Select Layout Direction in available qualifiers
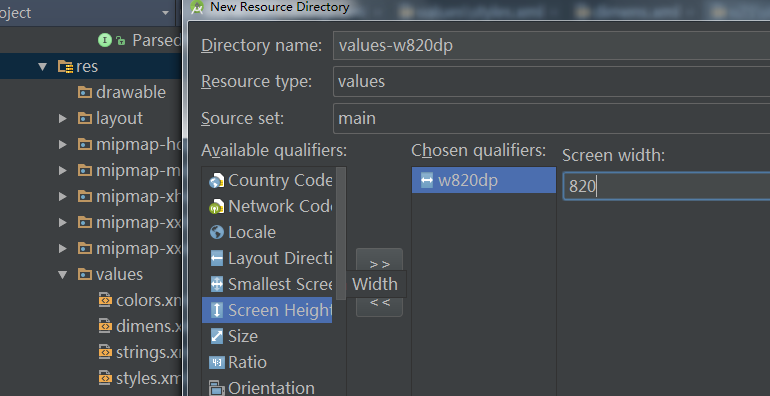The width and height of the screenshot is (770, 396). tap(267, 258)
